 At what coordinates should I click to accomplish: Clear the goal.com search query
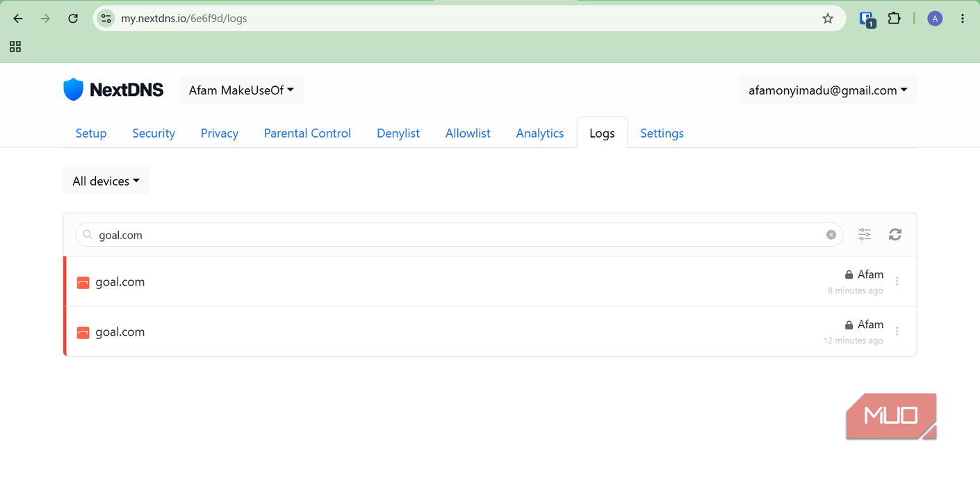coord(831,235)
